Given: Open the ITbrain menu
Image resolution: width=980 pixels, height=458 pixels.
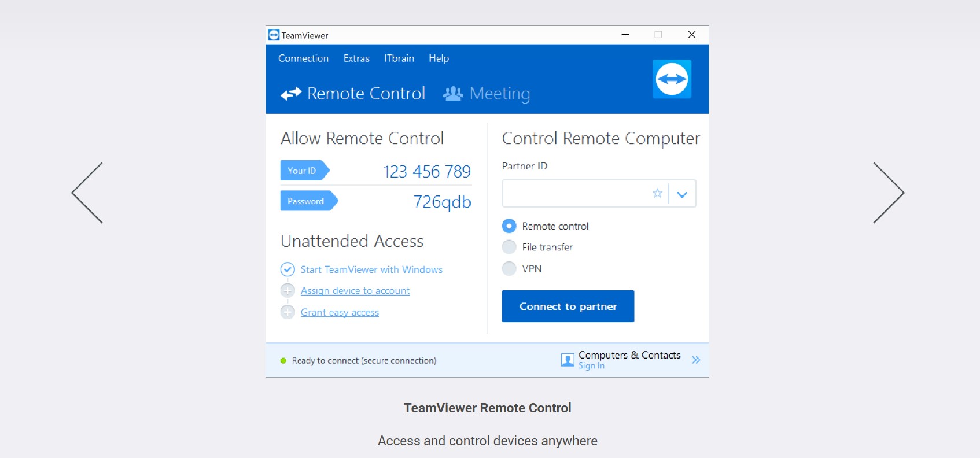Looking at the screenshot, I should pyautogui.click(x=399, y=58).
